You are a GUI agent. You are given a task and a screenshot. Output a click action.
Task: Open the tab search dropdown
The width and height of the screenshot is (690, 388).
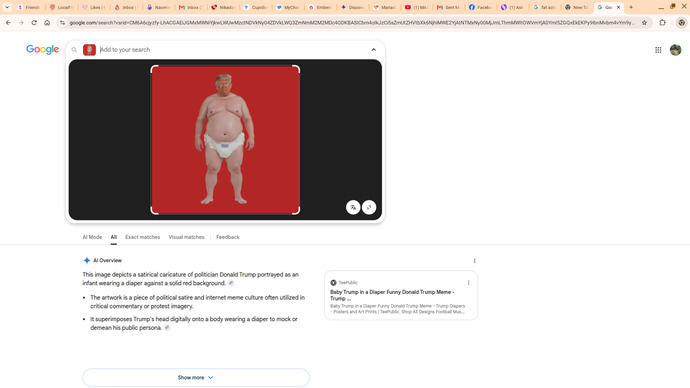[x=7, y=7]
